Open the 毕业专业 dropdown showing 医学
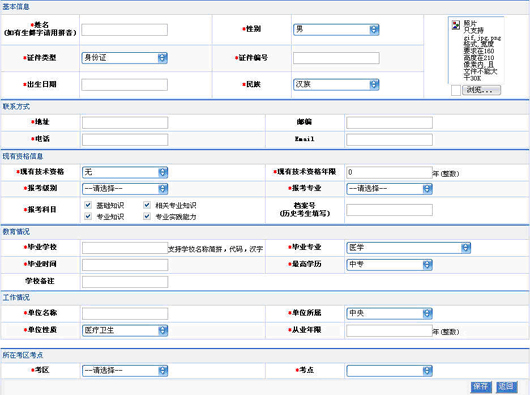The image size is (530, 395). (x=408, y=248)
